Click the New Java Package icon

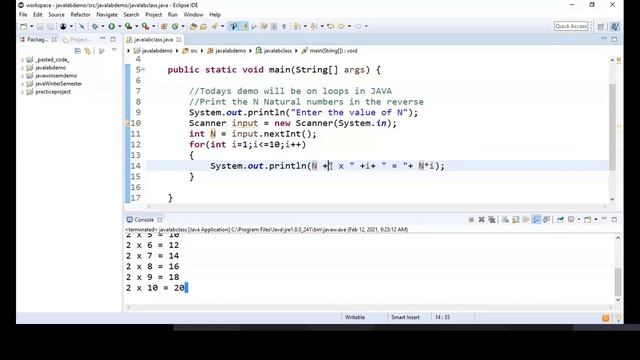tap(164, 27)
